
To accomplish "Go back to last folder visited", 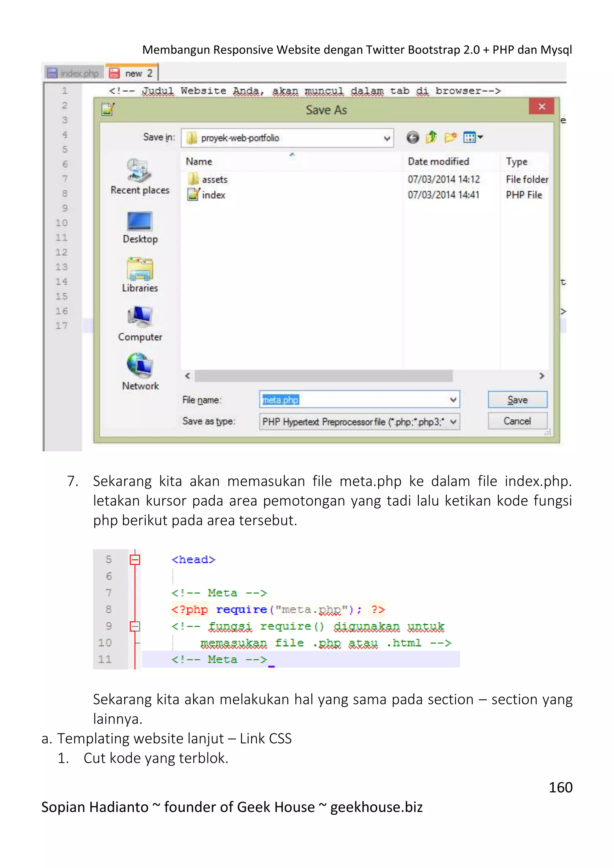I will click(x=413, y=138).
